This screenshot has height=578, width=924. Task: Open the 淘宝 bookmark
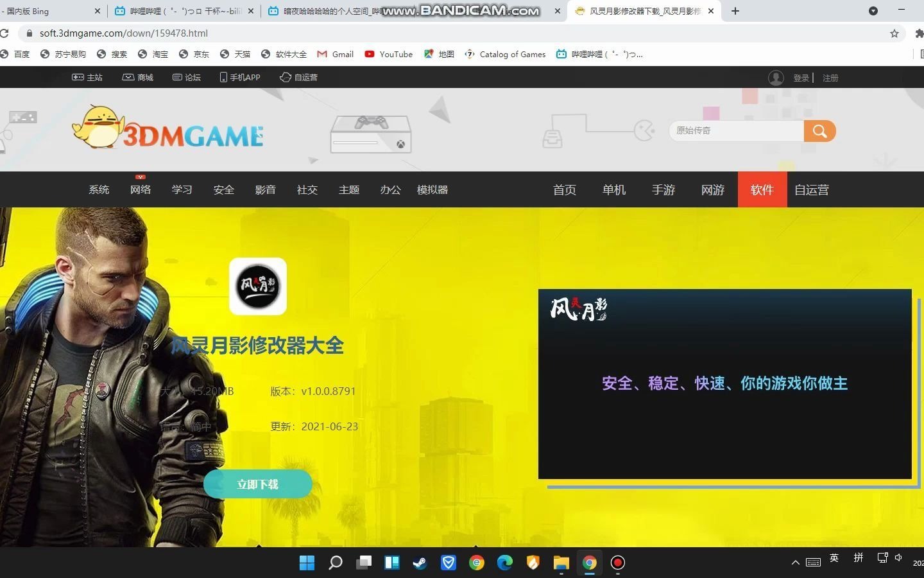153,55
